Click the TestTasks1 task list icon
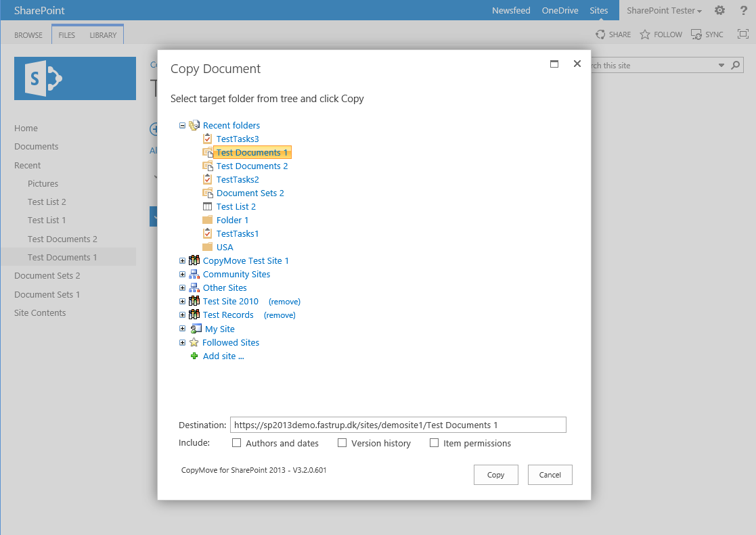This screenshot has height=535, width=756. coord(207,233)
